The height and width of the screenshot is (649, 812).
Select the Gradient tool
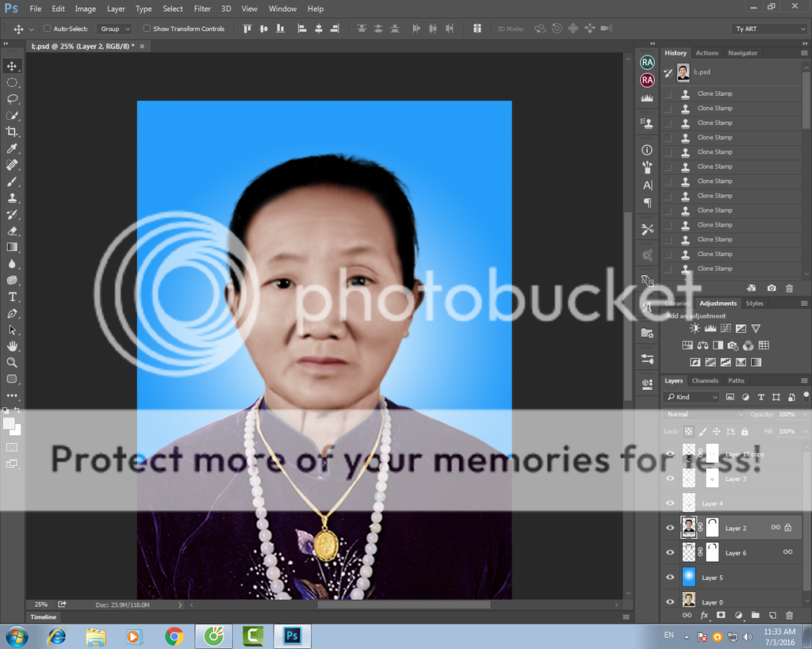click(x=12, y=247)
